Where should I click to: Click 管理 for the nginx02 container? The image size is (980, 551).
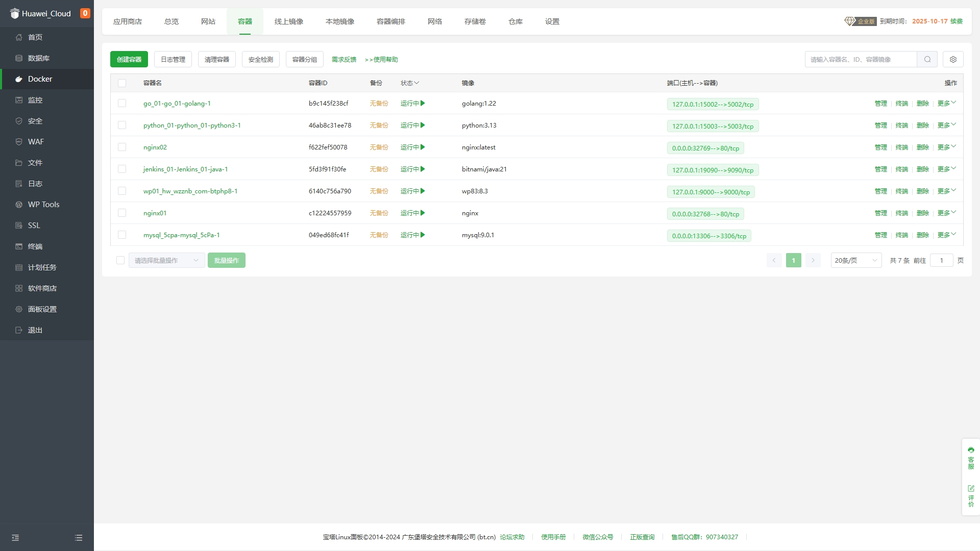[881, 147]
